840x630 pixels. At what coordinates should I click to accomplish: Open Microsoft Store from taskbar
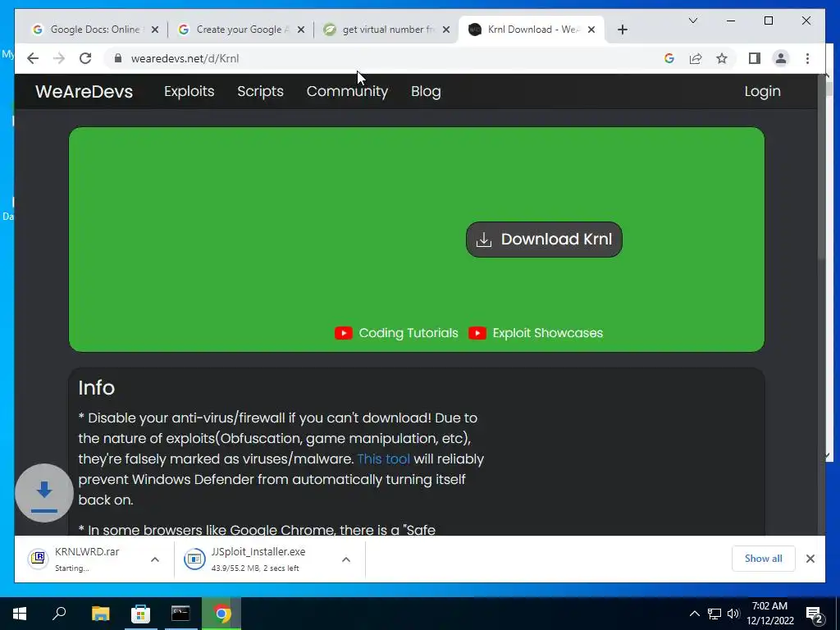[140, 614]
